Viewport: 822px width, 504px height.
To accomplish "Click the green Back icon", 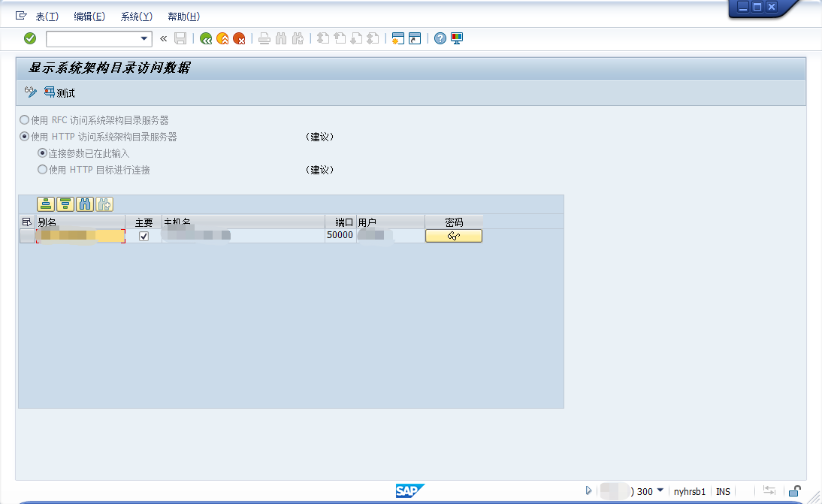I will [x=206, y=38].
